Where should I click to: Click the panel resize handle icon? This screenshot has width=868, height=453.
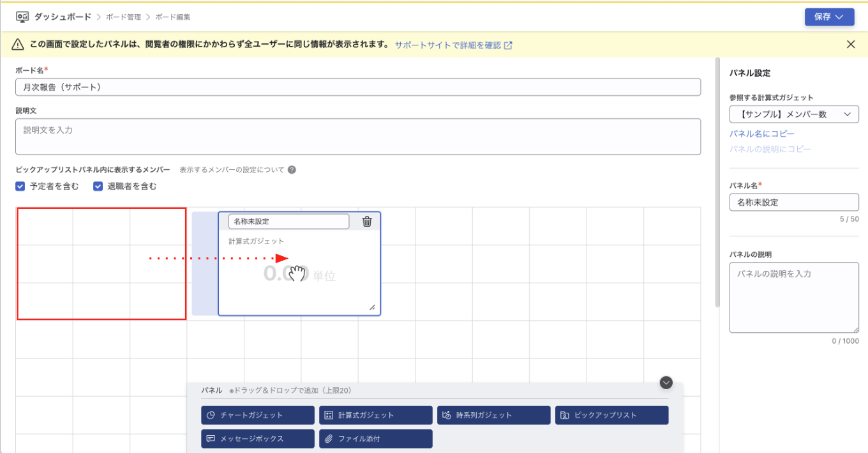click(372, 309)
